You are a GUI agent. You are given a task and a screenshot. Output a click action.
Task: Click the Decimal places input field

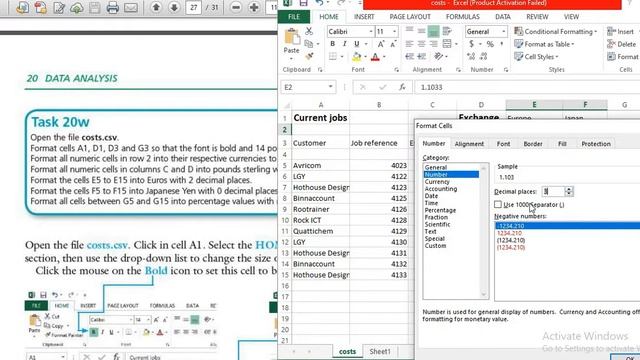click(553, 191)
